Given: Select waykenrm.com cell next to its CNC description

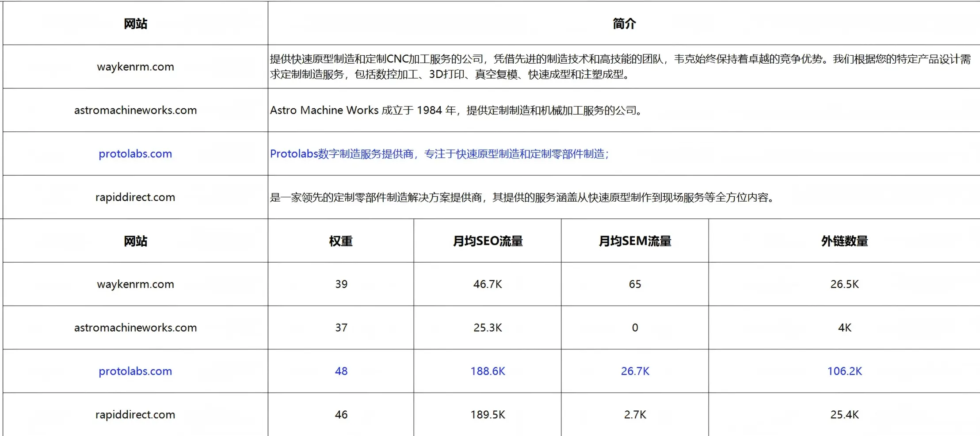Looking at the screenshot, I should point(135,67).
